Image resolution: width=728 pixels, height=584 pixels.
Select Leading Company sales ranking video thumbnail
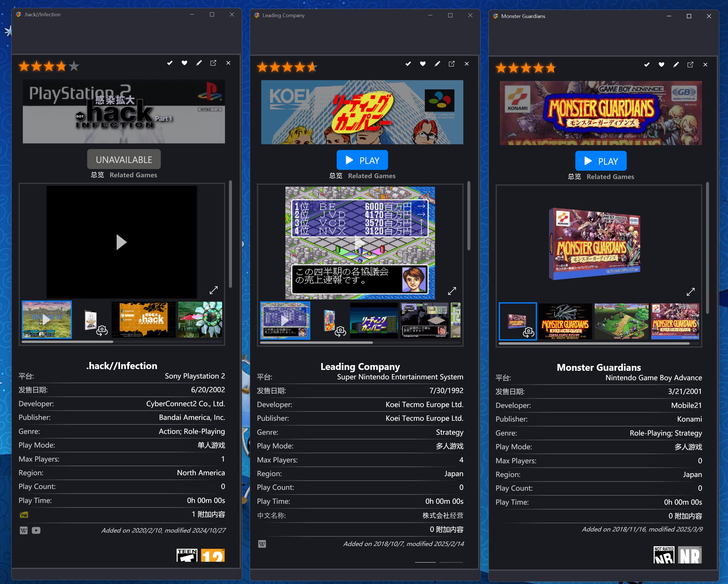pos(285,321)
